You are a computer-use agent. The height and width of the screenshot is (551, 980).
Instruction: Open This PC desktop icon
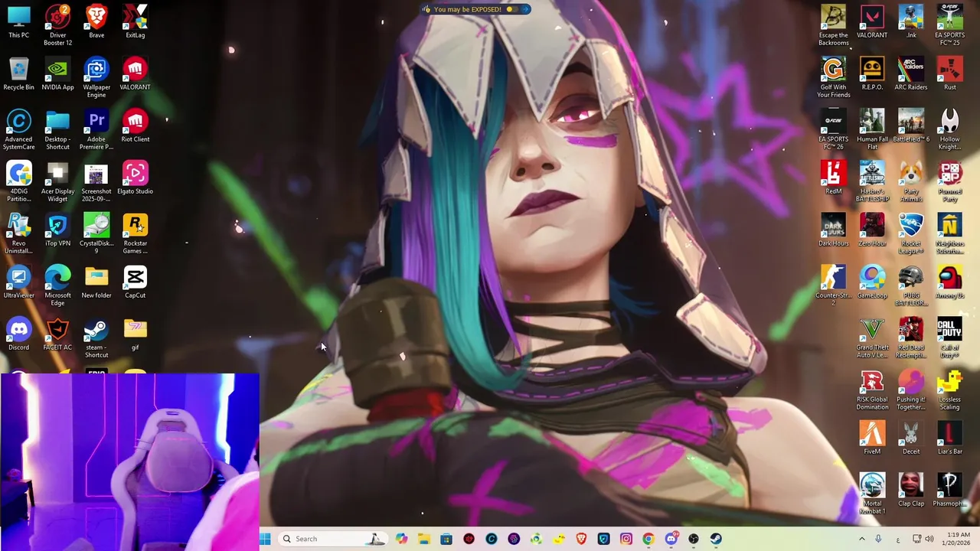19,21
